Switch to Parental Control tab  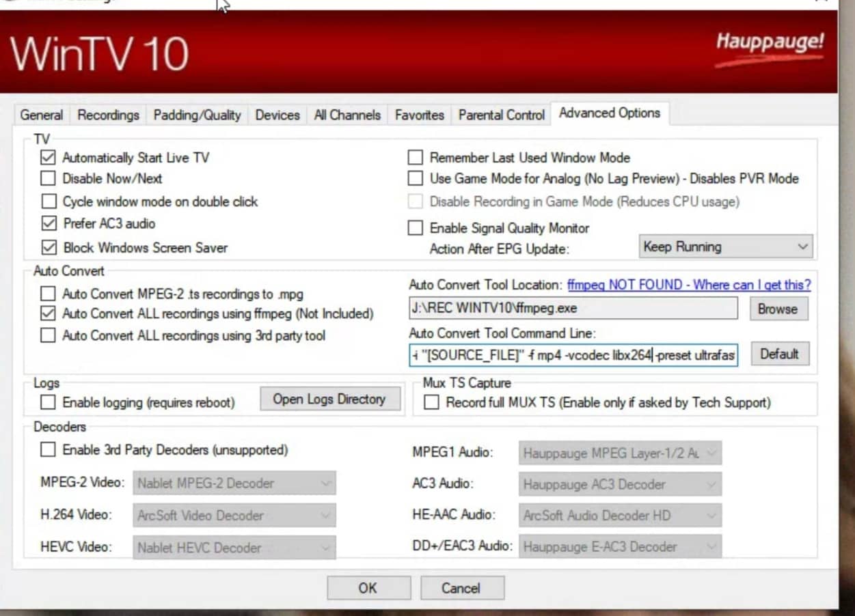[501, 115]
